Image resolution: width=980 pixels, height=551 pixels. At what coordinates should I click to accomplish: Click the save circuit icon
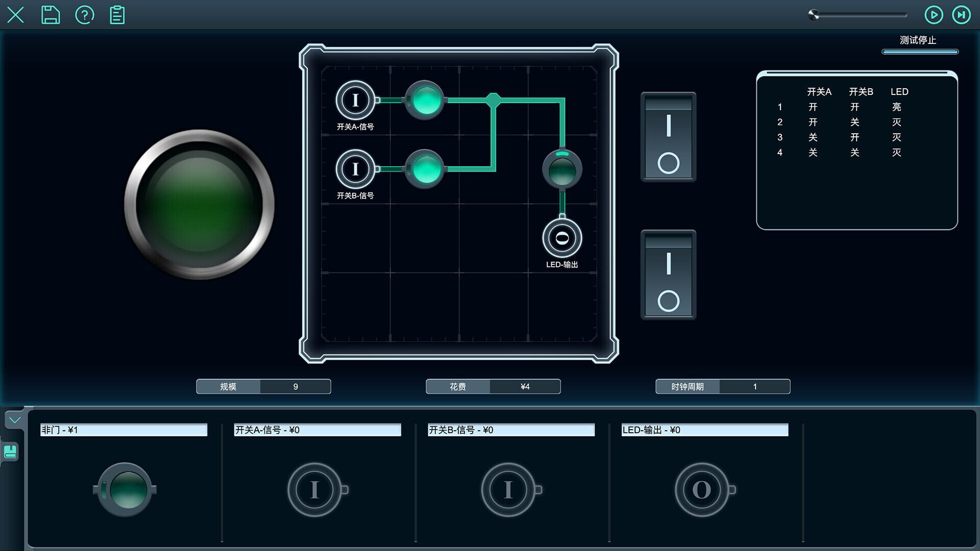50,15
